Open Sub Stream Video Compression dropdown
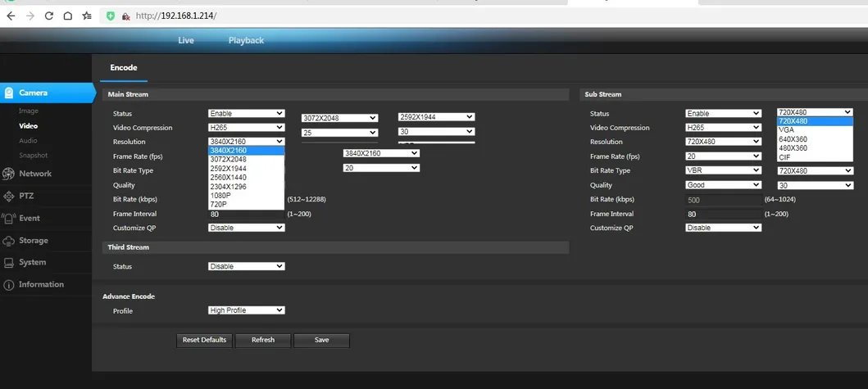 click(724, 127)
